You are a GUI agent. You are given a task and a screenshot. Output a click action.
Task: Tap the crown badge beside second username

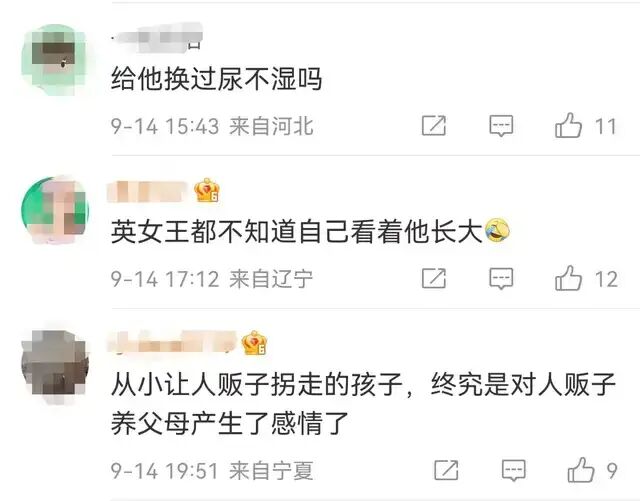coord(207,190)
